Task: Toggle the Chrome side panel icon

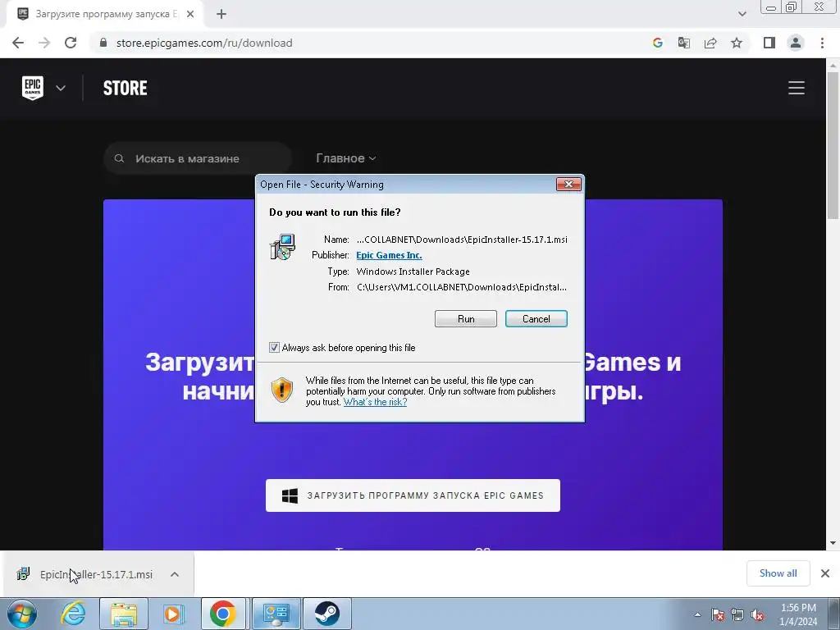Action: pyautogui.click(x=769, y=43)
